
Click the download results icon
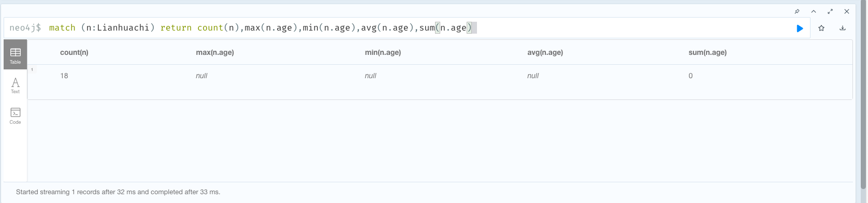click(x=843, y=28)
